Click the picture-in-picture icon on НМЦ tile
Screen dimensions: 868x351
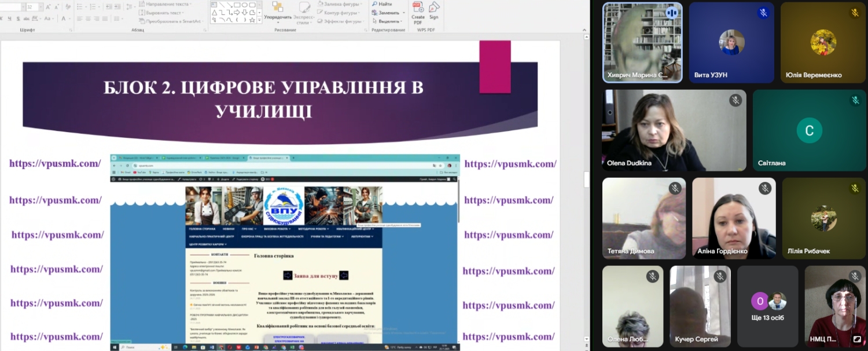pyautogui.click(x=856, y=339)
